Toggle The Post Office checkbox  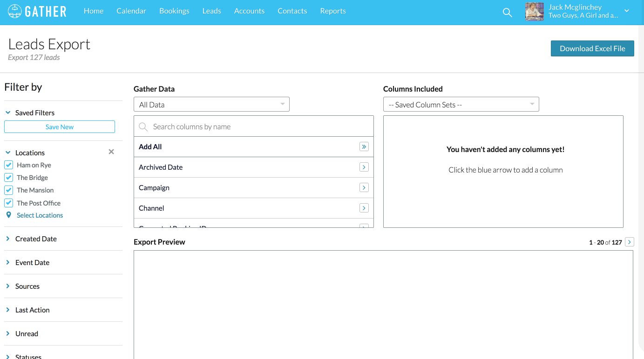click(x=8, y=203)
